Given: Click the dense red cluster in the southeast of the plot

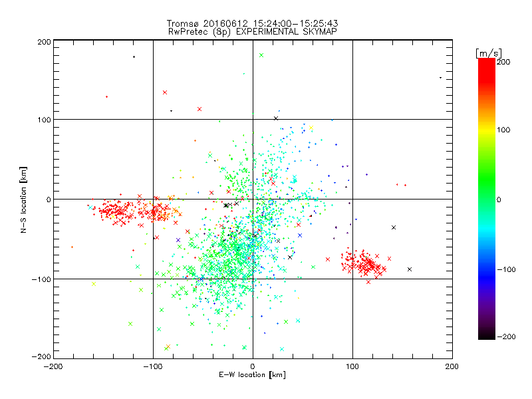Looking at the screenshot, I should pyautogui.click(x=364, y=264).
